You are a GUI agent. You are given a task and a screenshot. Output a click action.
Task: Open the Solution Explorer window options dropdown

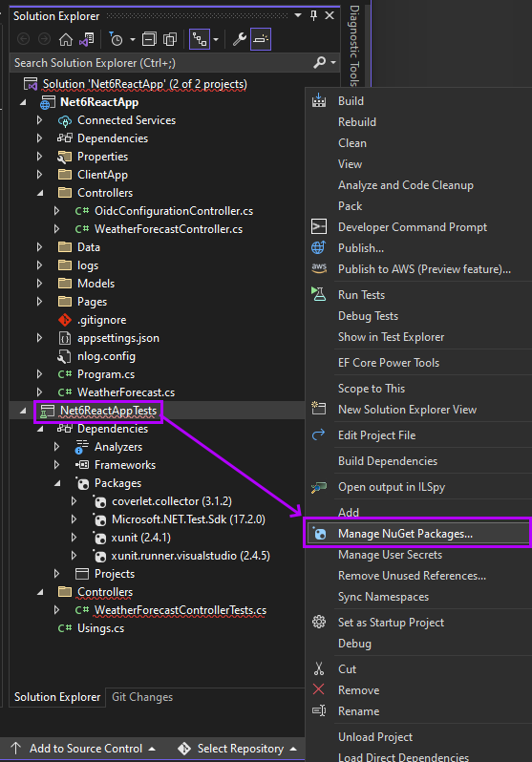(298, 15)
